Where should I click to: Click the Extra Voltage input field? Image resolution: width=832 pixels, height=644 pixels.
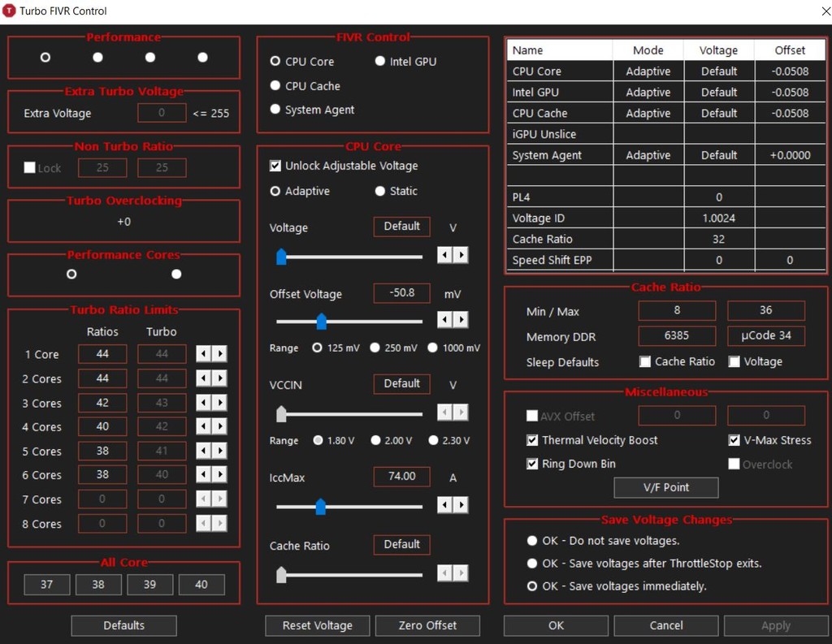click(x=162, y=113)
